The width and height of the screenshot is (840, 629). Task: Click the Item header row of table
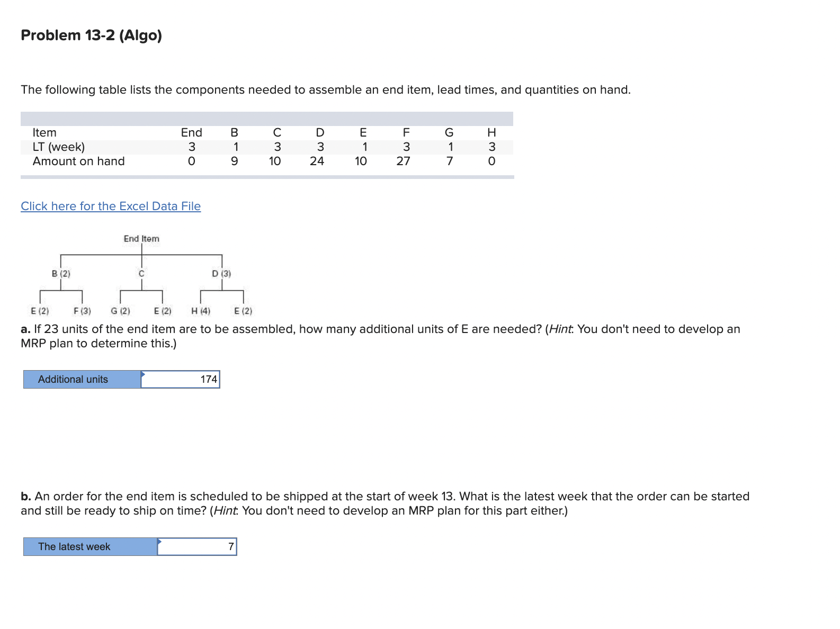click(45, 132)
